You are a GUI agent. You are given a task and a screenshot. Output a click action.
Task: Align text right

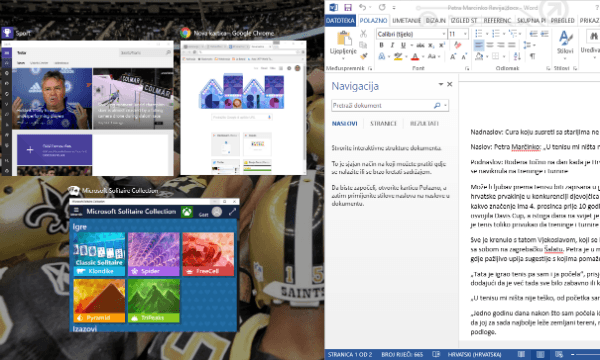point(501,45)
